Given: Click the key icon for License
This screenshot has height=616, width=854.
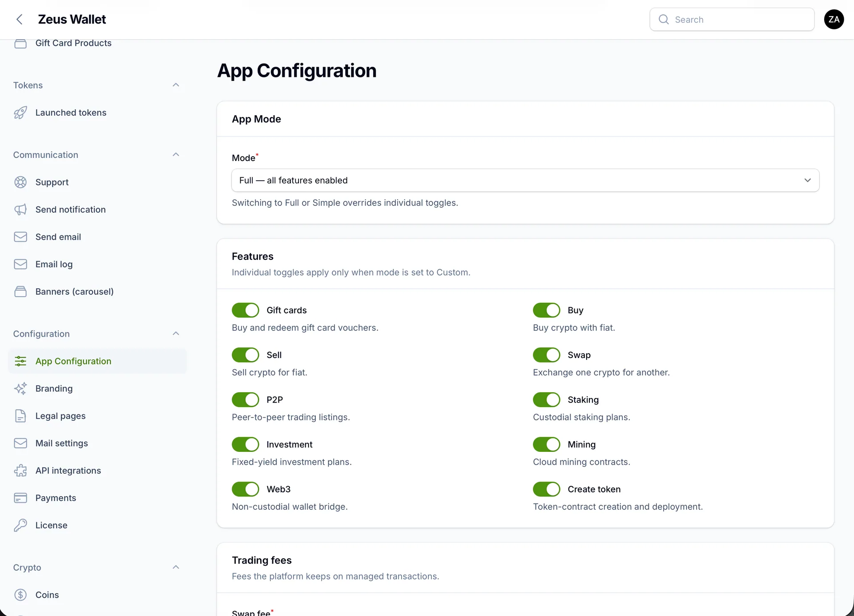Looking at the screenshot, I should (x=20, y=525).
